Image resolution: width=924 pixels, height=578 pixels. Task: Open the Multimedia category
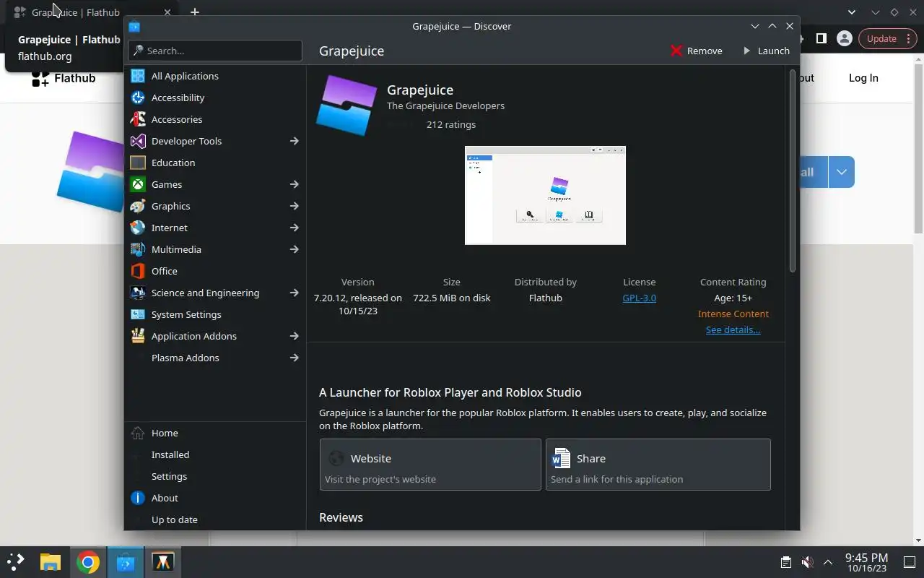pos(215,249)
